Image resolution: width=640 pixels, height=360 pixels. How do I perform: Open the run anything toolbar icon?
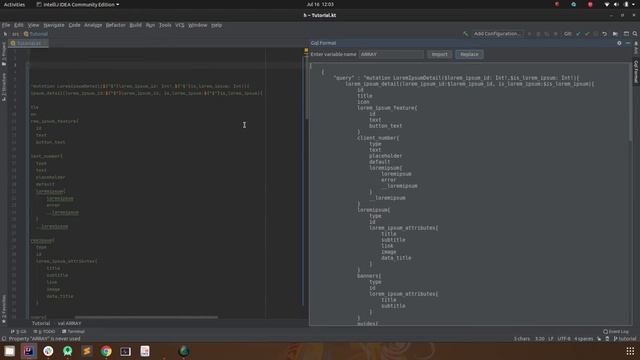click(x=615, y=34)
